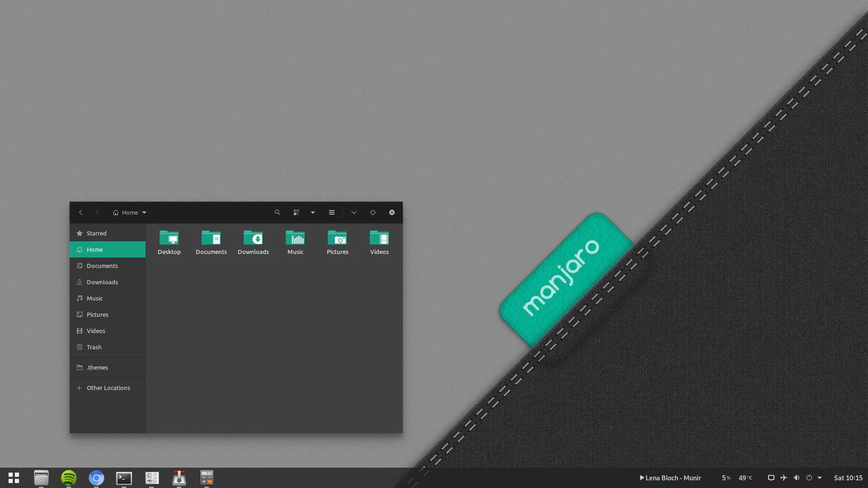Expand the Home path dropdown
Viewport: 868px width, 488px height.
tap(144, 212)
